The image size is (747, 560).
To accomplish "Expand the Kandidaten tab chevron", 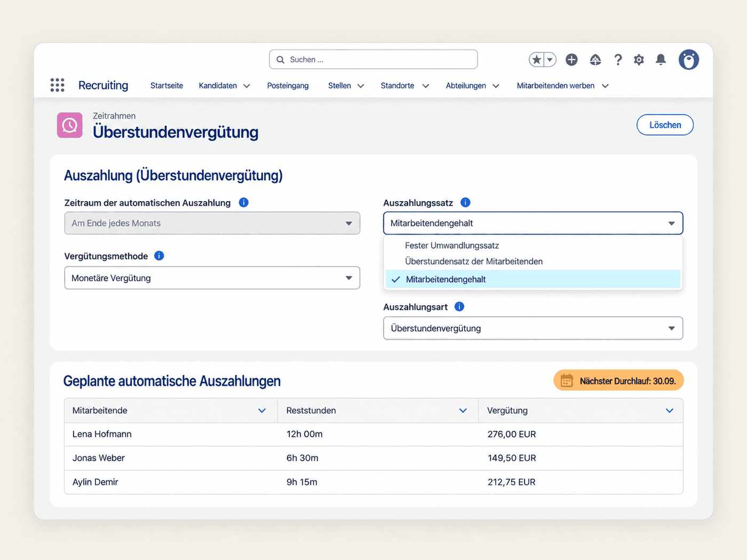I will click(247, 86).
